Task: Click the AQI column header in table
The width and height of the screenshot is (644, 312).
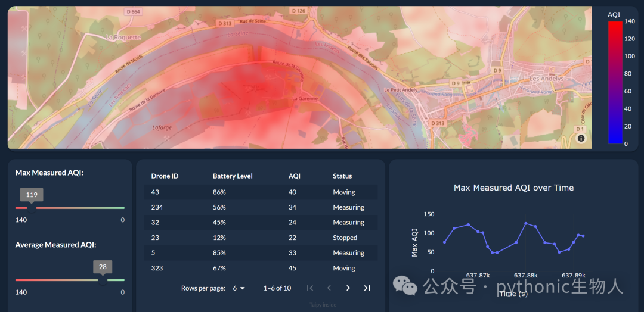Action: click(x=295, y=176)
